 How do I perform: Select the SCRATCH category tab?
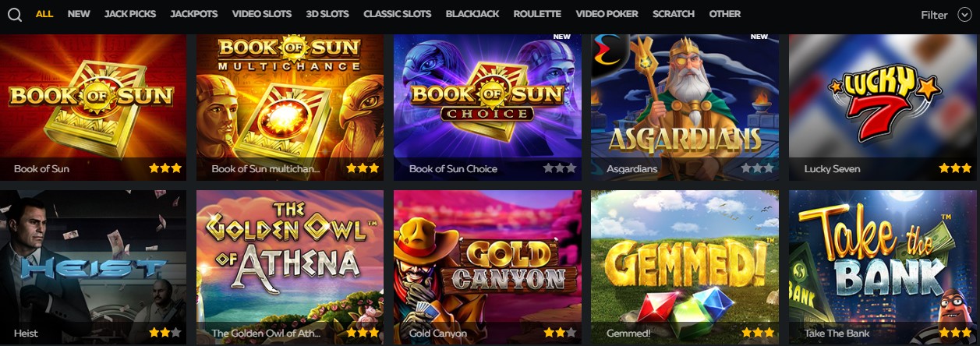pos(674,14)
